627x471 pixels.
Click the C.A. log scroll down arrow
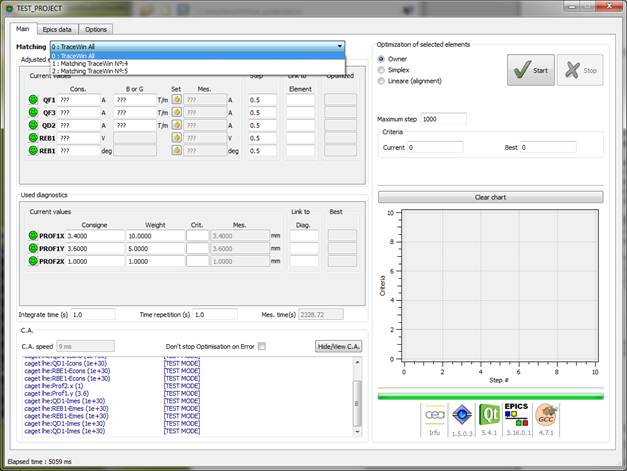[357, 431]
